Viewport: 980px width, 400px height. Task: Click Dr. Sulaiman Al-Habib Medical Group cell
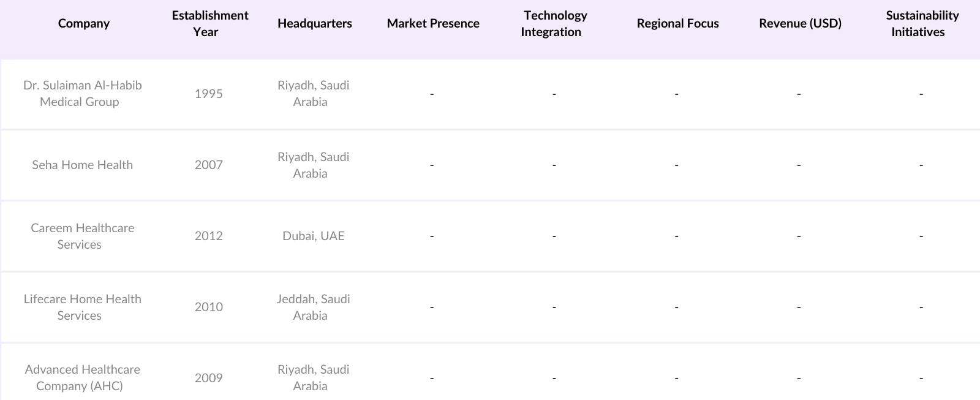click(x=82, y=94)
